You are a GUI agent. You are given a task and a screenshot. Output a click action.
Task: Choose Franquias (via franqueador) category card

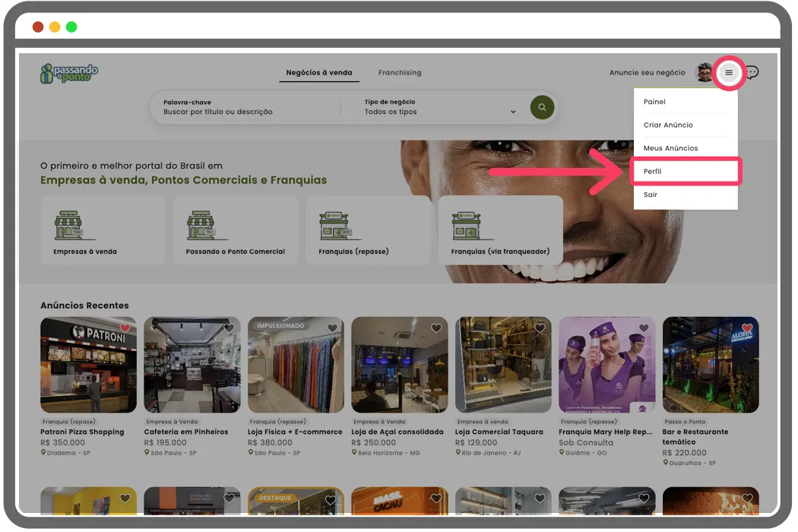point(501,230)
